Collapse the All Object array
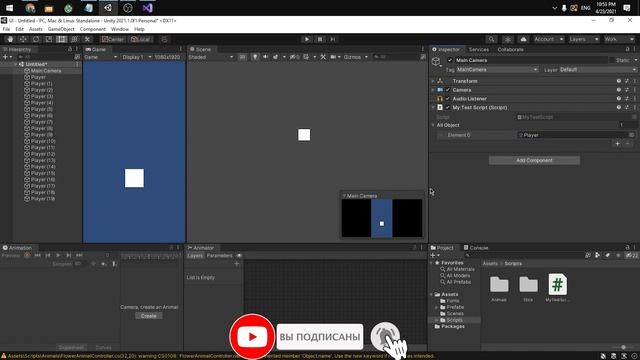The width and height of the screenshot is (640, 360). click(433, 125)
